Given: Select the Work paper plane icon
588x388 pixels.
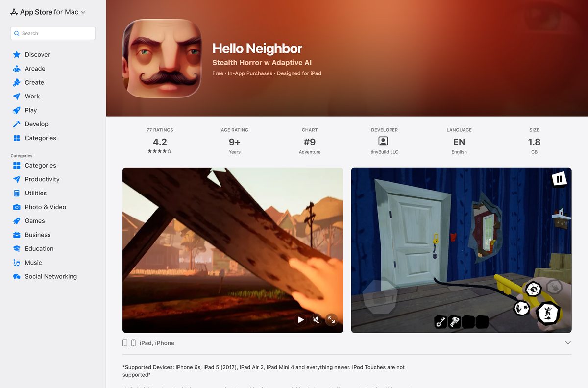Looking at the screenshot, I should click(17, 97).
